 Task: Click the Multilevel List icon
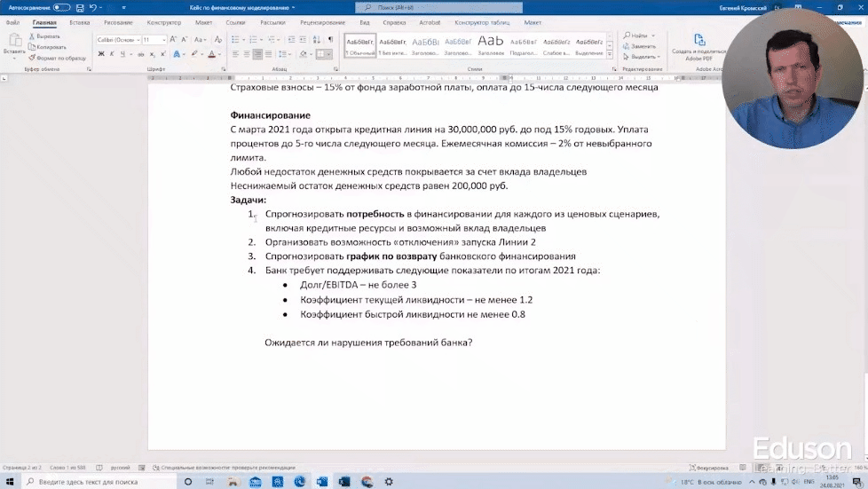[x=272, y=40]
